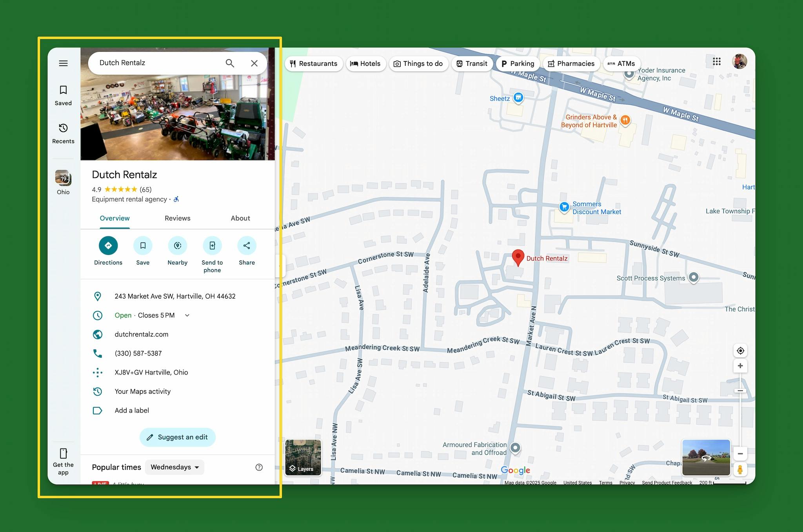Screen dimensions: 803x532
Task: Filter map by Restaurants chip
Action: 314,63
